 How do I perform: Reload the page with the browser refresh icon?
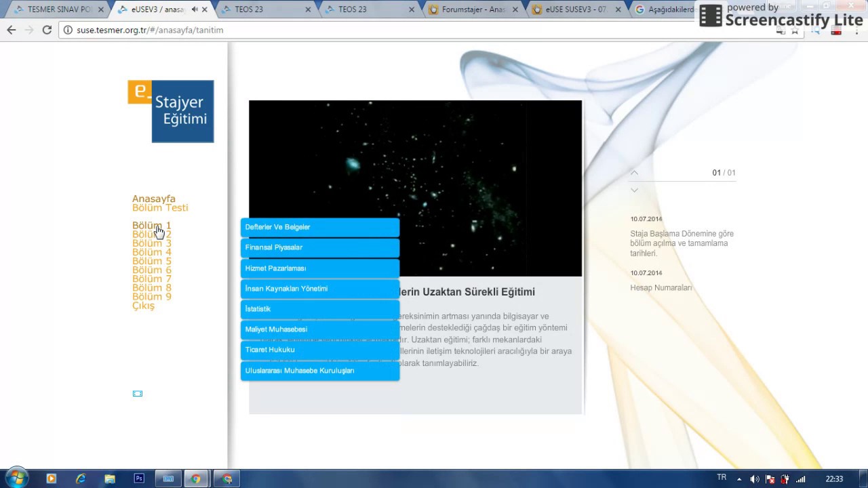pyautogui.click(x=47, y=30)
